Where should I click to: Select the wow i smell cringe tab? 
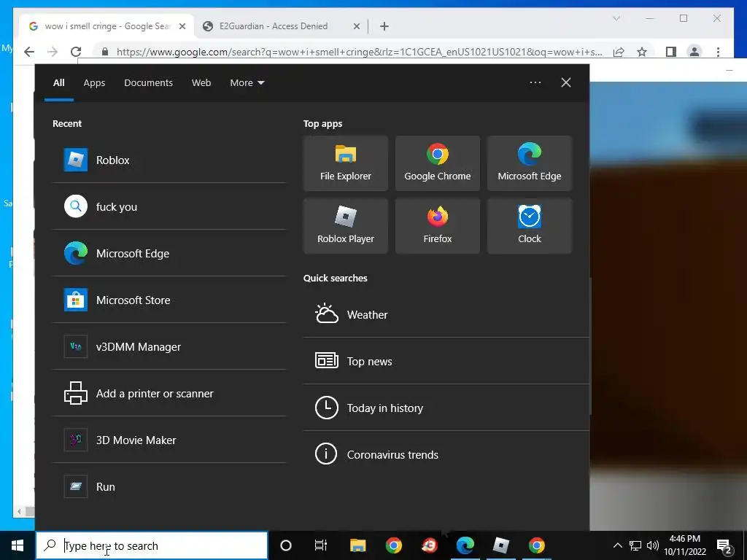point(107,26)
